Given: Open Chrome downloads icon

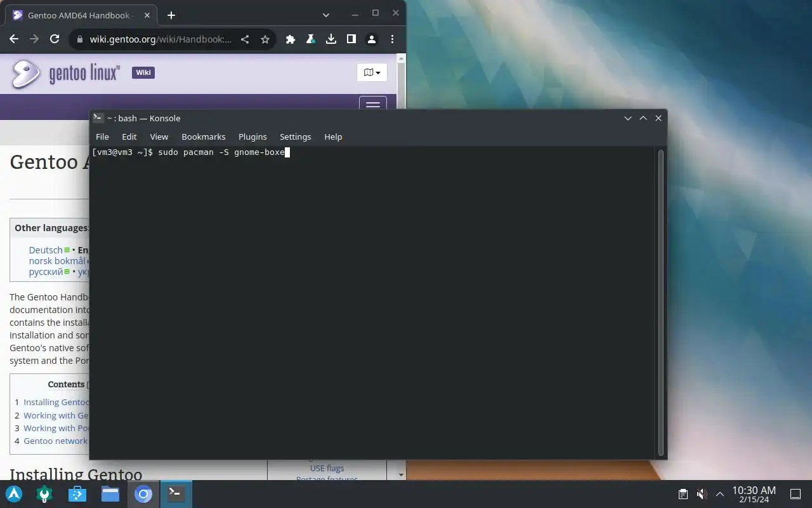Looking at the screenshot, I should [331, 39].
